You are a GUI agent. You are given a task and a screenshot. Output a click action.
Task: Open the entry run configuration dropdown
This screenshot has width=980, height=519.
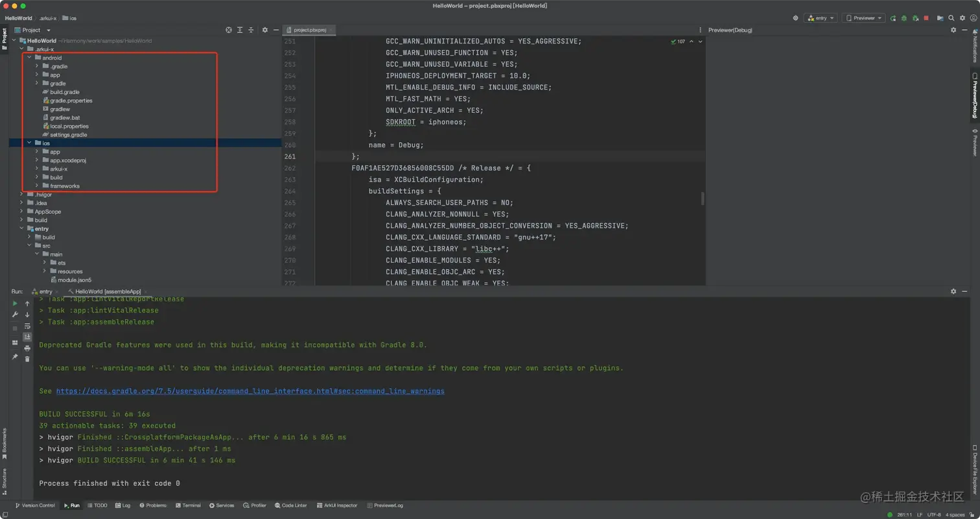[821, 18]
